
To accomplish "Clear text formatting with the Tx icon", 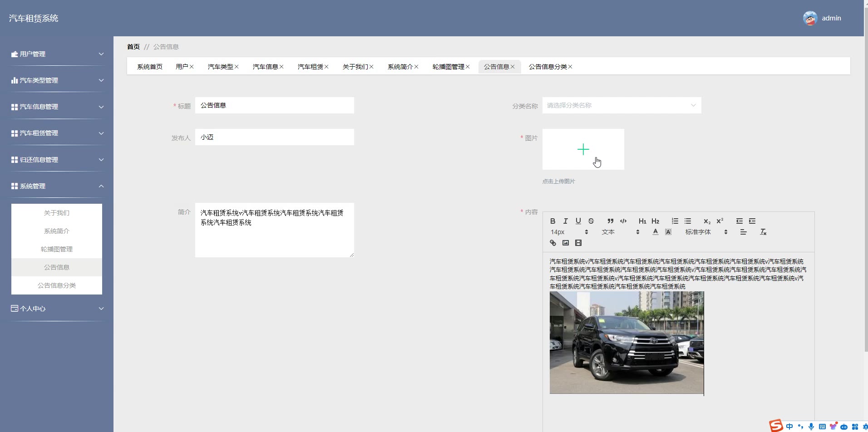I will [x=763, y=232].
